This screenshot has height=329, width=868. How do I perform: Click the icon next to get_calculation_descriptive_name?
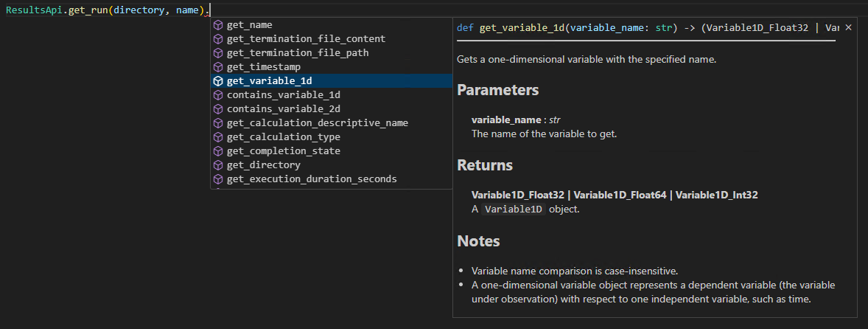(x=218, y=123)
